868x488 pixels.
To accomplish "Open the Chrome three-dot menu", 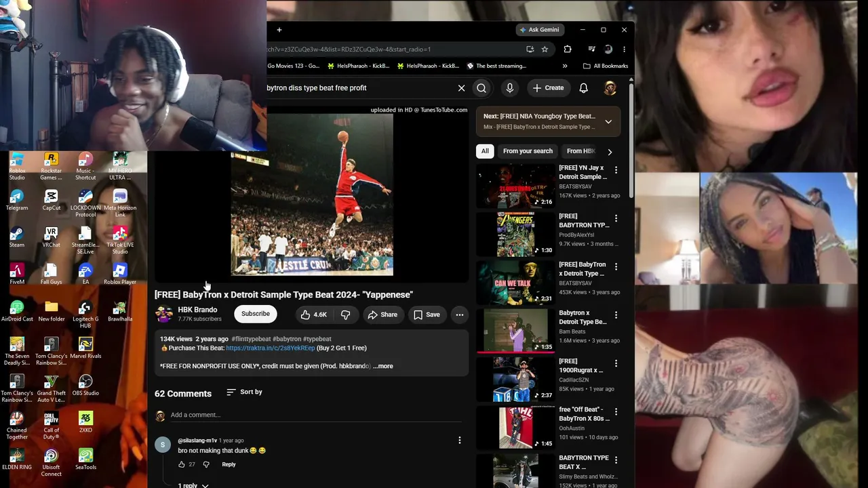I will [x=624, y=49].
